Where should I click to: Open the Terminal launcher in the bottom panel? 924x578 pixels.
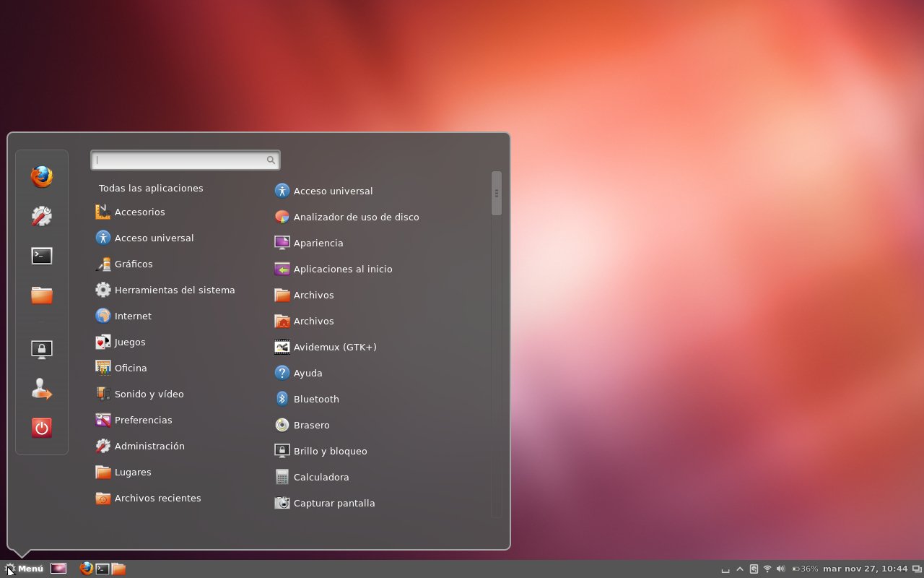(103, 569)
